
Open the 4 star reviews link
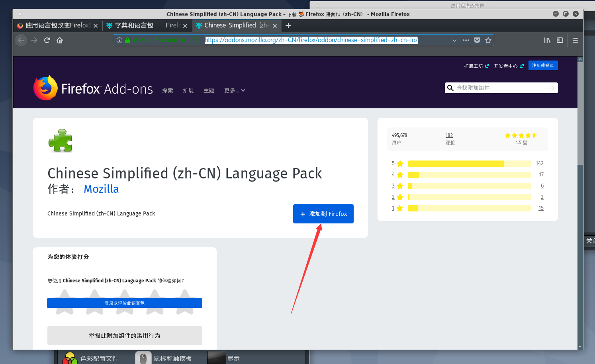(x=397, y=175)
